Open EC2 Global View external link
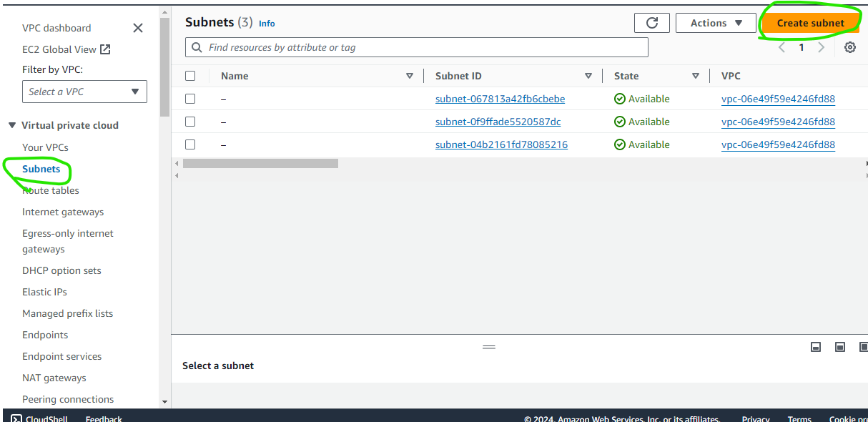 pos(66,49)
